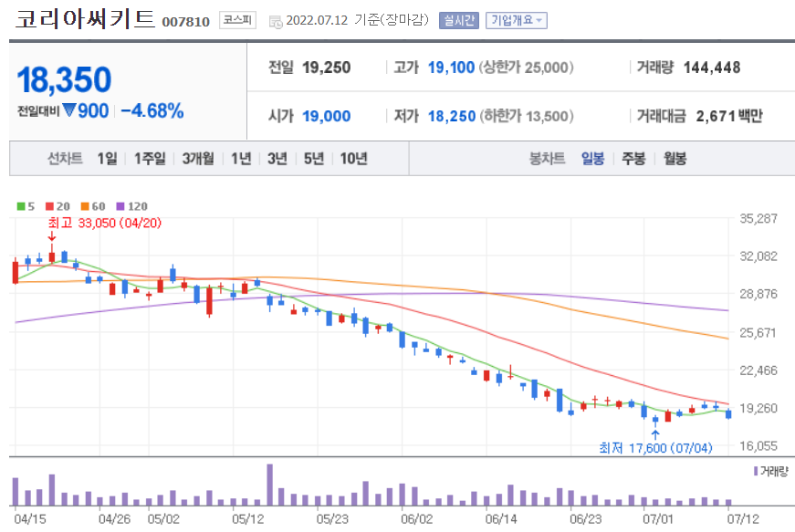Viewport: 795px width, 532px height.
Task: Click the 하한가 13,500 text
Action: [x=527, y=116]
